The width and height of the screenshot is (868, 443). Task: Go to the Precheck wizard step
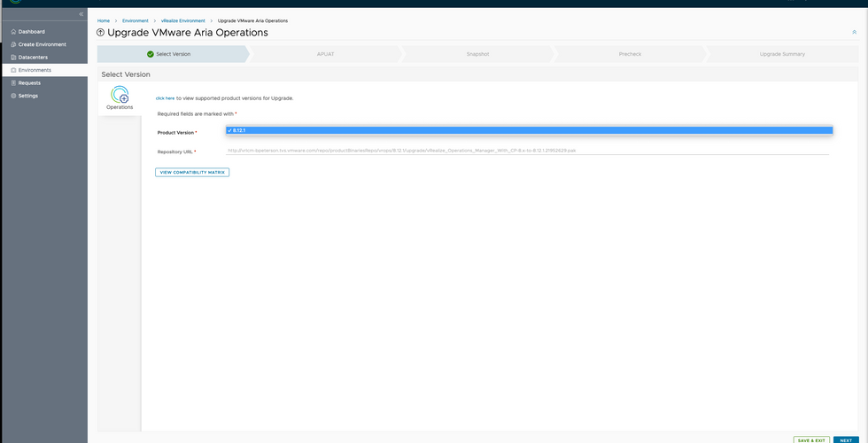pyautogui.click(x=630, y=54)
